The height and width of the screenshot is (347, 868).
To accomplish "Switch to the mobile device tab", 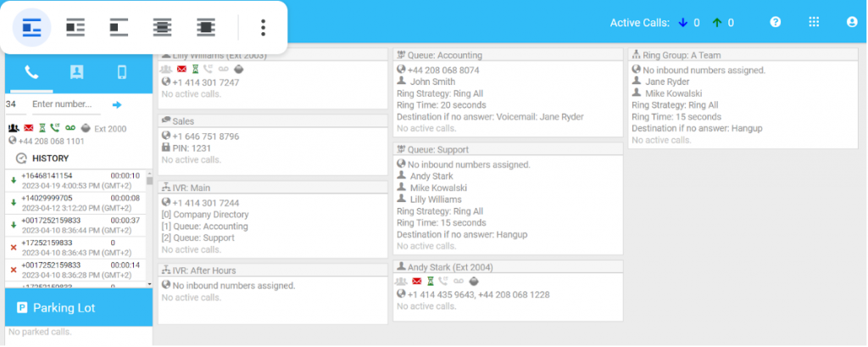I will click(x=121, y=72).
